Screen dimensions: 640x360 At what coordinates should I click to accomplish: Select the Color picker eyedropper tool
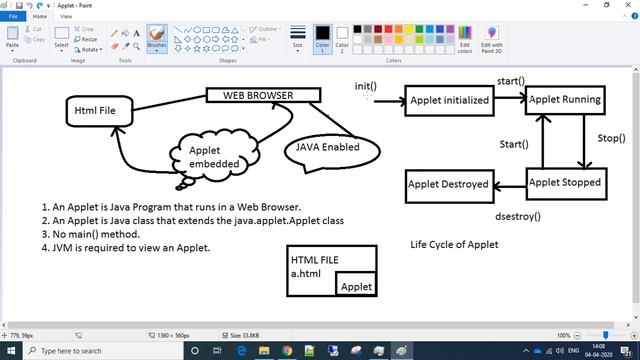(126, 47)
